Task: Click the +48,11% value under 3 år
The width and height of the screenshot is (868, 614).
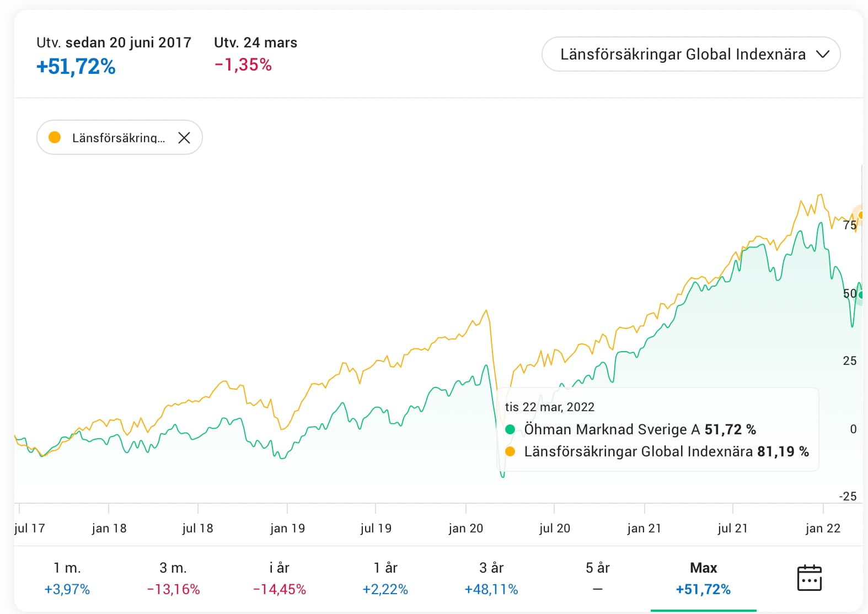Action: tap(491, 589)
